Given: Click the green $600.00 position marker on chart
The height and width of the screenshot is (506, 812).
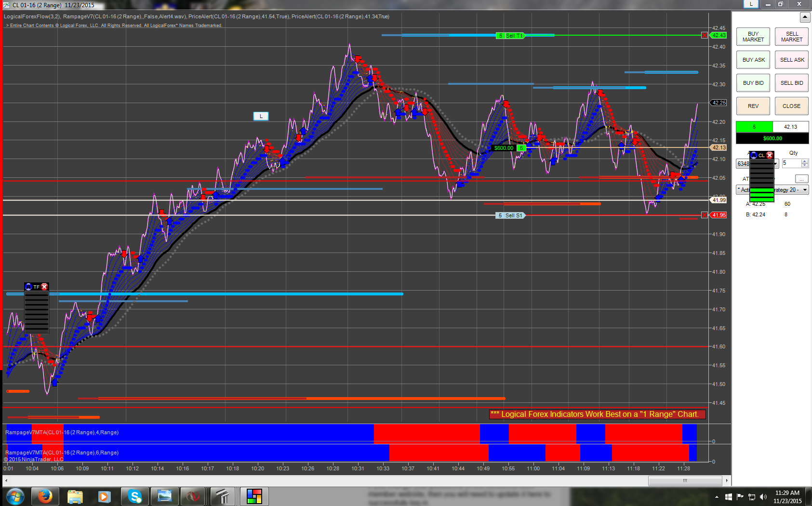Looking at the screenshot, I should pos(504,148).
